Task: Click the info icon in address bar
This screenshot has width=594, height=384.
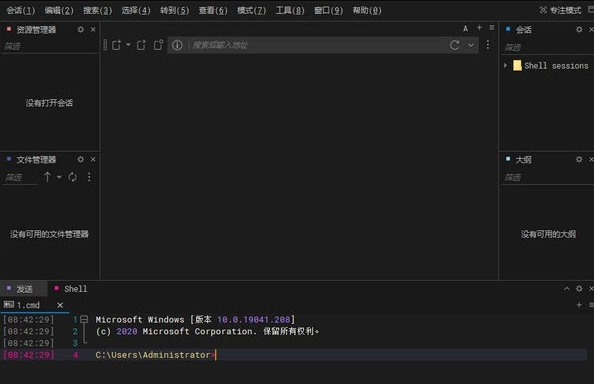Action: coord(177,45)
